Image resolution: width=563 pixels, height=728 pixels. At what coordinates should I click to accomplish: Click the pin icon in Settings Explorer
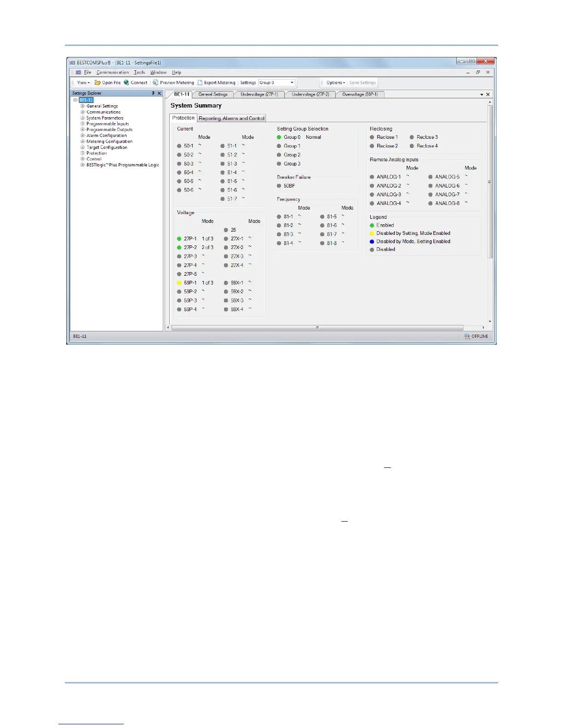pos(153,93)
